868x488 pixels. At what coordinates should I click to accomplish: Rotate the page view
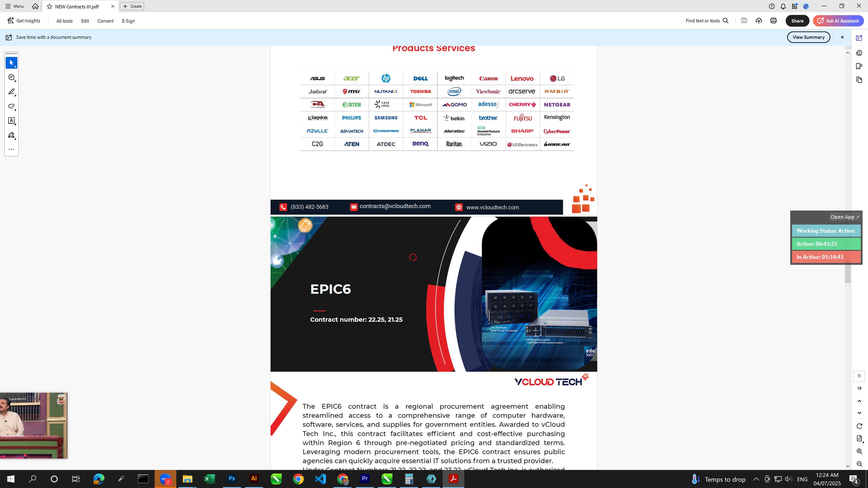tap(859, 426)
